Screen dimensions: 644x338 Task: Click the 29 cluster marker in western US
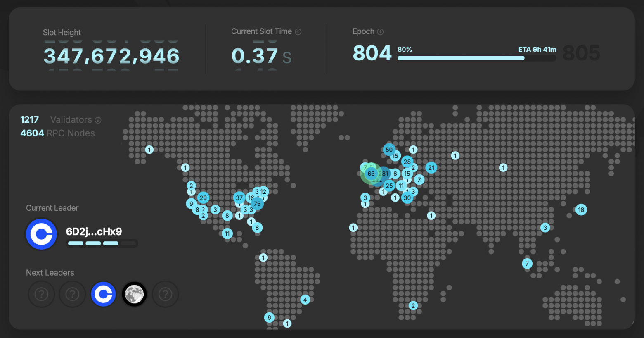pyautogui.click(x=203, y=198)
